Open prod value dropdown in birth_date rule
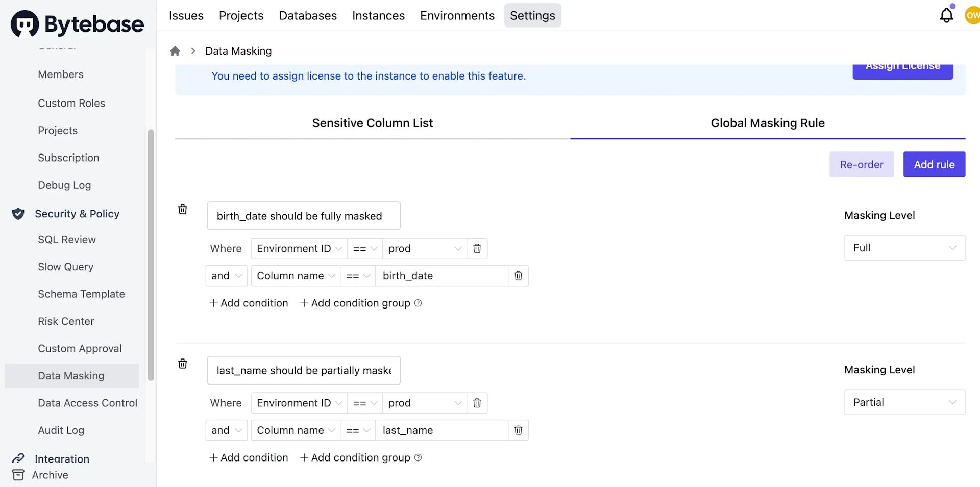The image size is (980, 487). tap(425, 248)
